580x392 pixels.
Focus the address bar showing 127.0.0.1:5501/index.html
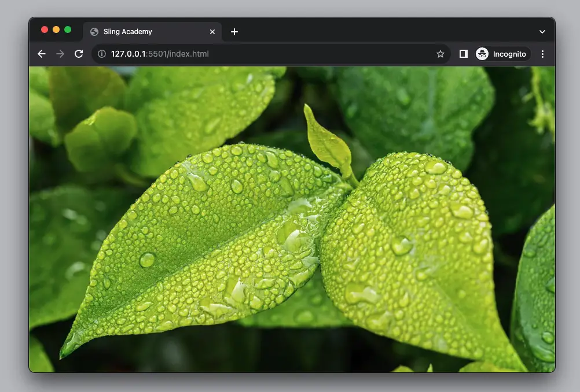click(x=271, y=54)
